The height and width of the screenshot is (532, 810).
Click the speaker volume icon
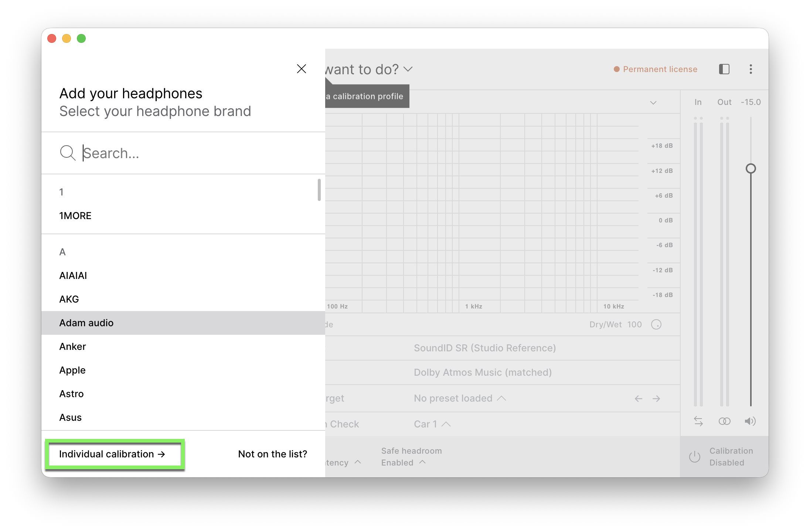750,421
